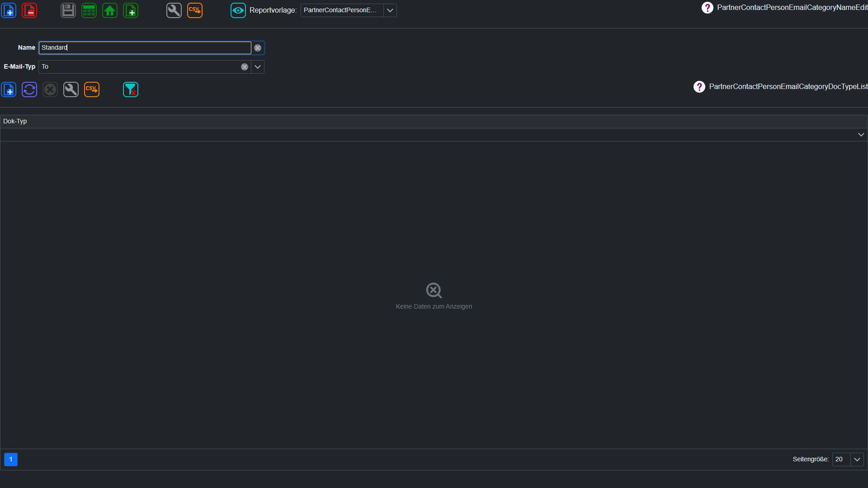Click the green home icon
Viewport: 868px width, 488px height.
[x=110, y=10]
